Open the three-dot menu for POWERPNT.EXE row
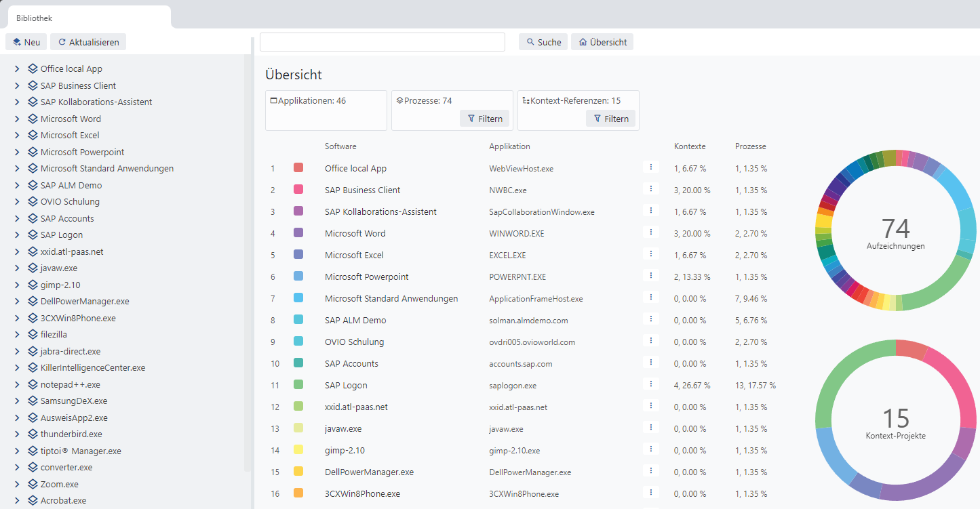Viewport: 980px width, 509px height. (650, 275)
